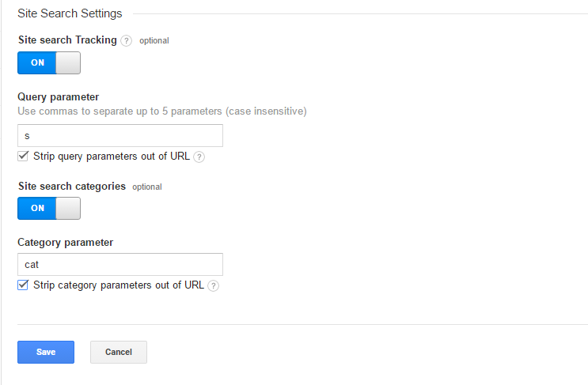The image size is (588, 385).
Task: Click the comma-separation hint under Query parameter
Action: point(162,111)
